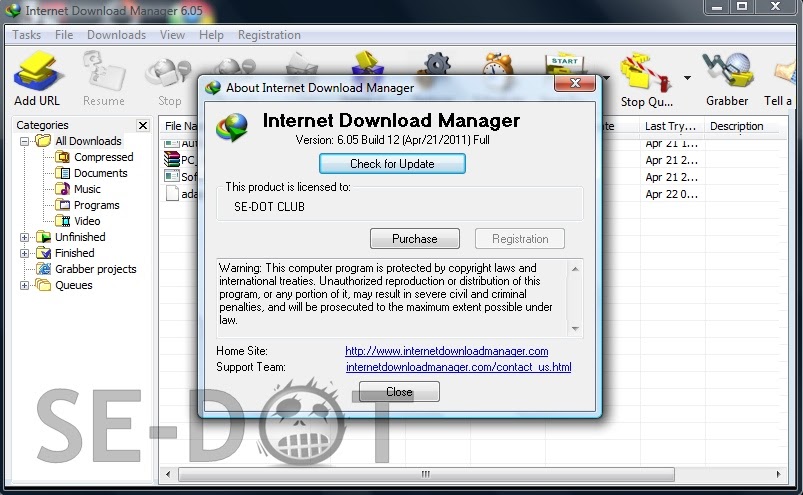Click the horizontal scrollbar thumb
This screenshot has height=495, width=803.
click(426, 474)
